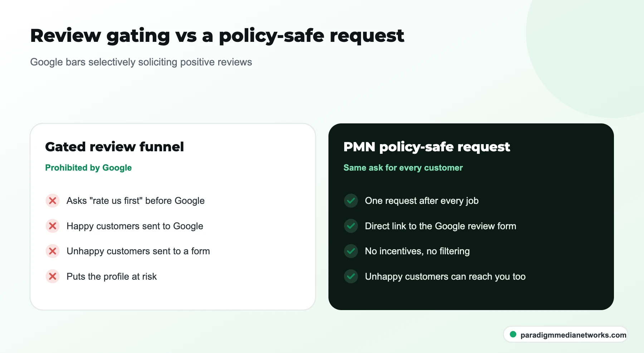Click the text "No incentives, no filtering"
Viewport: 644px width, 353px height.
417,251
